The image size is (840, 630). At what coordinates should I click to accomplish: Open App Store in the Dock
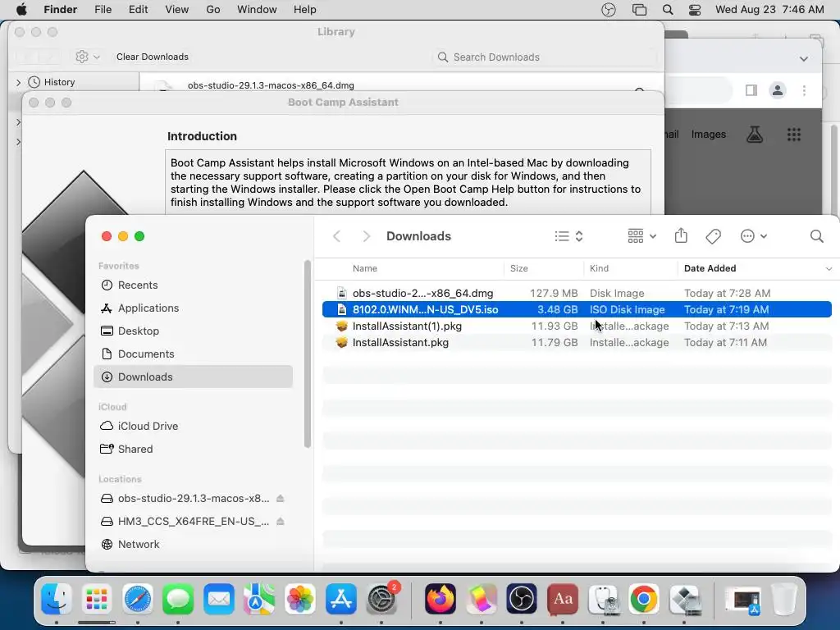[340, 599]
